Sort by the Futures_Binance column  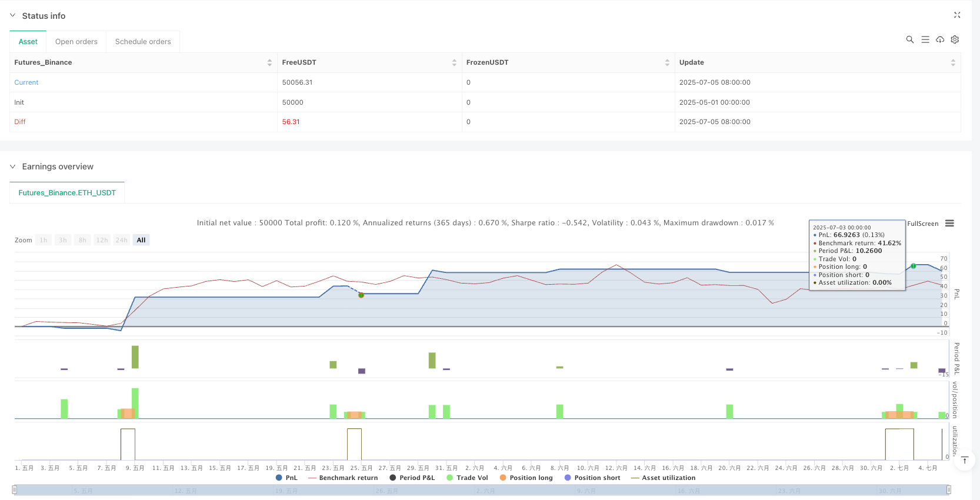coord(269,62)
